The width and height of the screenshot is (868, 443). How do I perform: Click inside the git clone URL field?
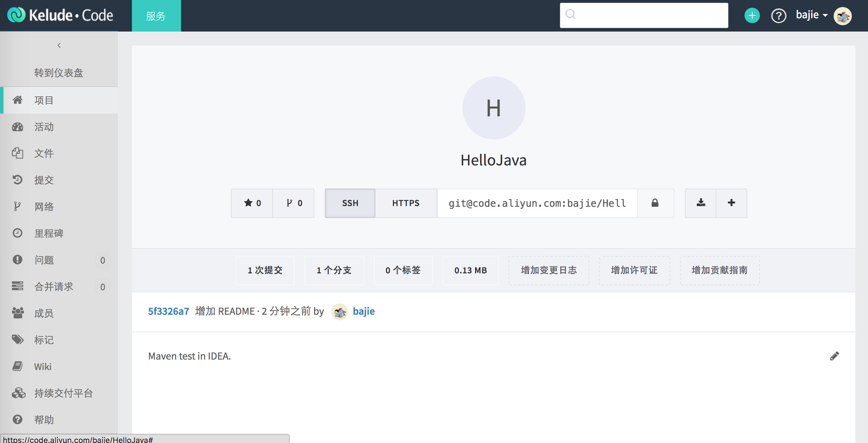pyautogui.click(x=537, y=203)
